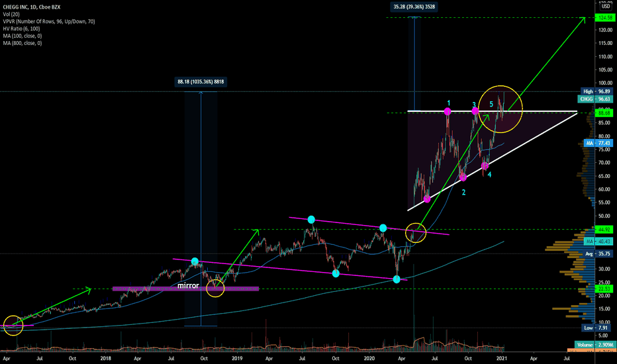
Task: Click the 120.00 tick on the price axis
Action: pyautogui.click(x=605, y=30)
